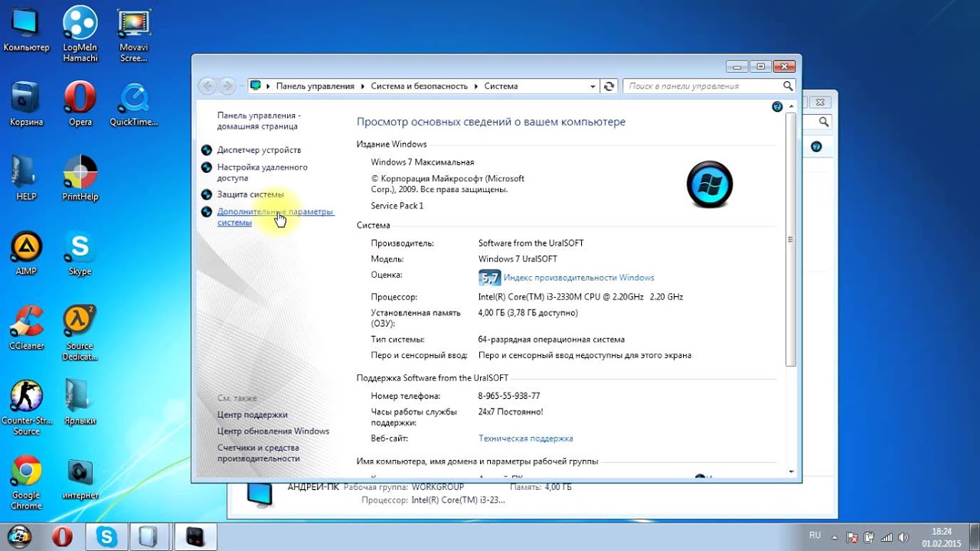Open Диспетчер устройств link

[259, 150]
